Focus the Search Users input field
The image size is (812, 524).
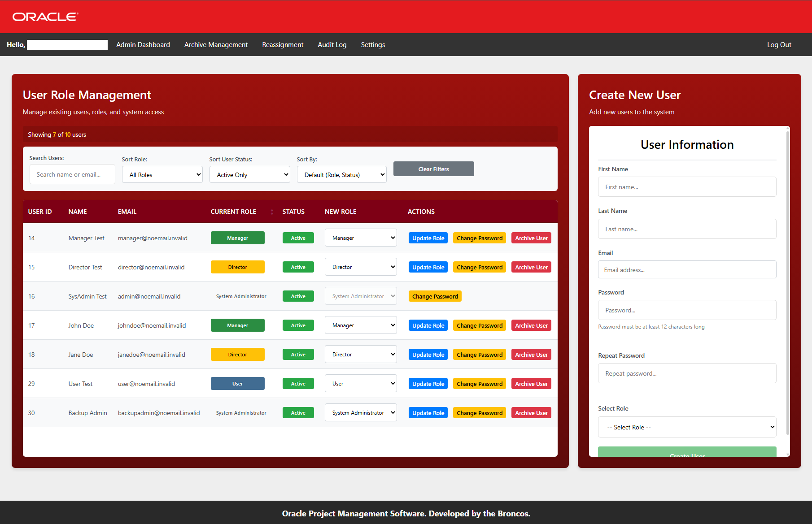point(72,174)
